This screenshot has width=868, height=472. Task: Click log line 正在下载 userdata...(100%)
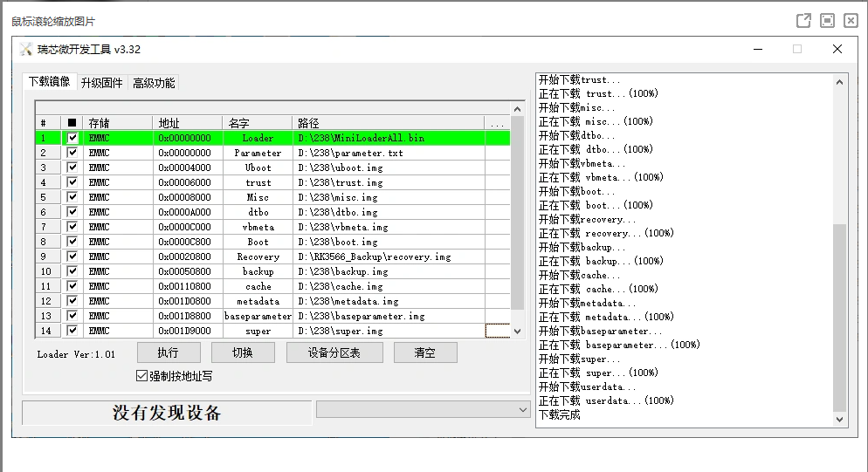606,400
